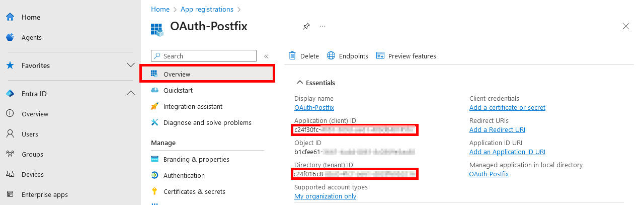This screenshot has height=205, width=644.
Task: Select Overview in the resource menu
Action: [x=207, y=74]
